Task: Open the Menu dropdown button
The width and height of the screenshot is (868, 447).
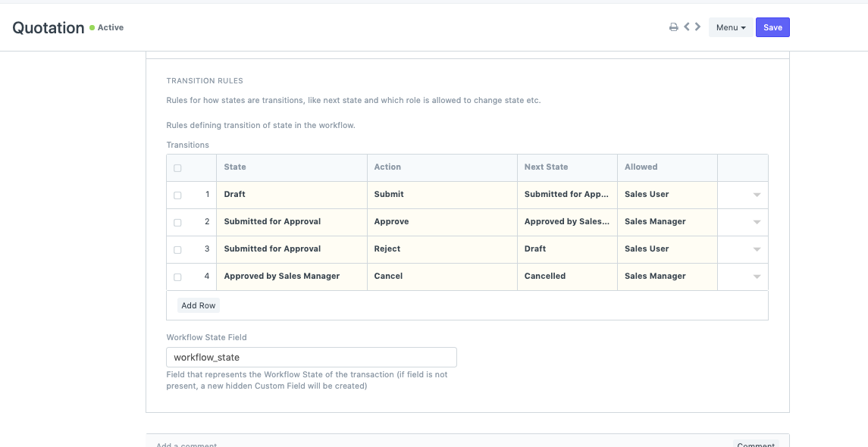Action: 730,27
